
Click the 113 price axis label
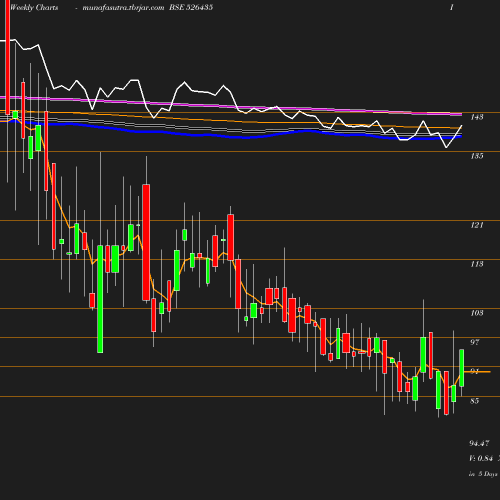click(477, 264)
